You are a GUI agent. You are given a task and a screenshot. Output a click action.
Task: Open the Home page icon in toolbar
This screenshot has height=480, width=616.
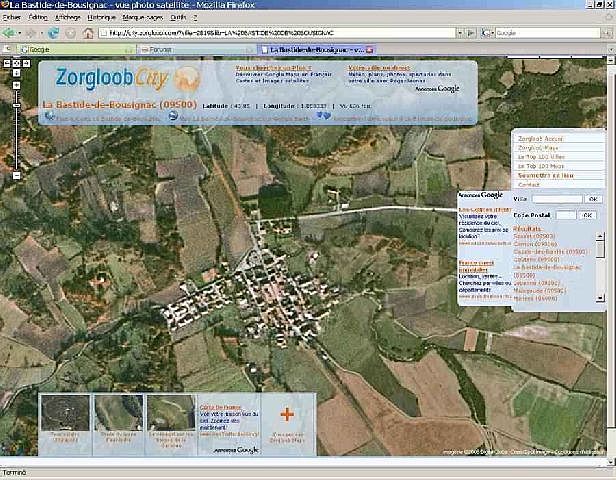[88, 33]
